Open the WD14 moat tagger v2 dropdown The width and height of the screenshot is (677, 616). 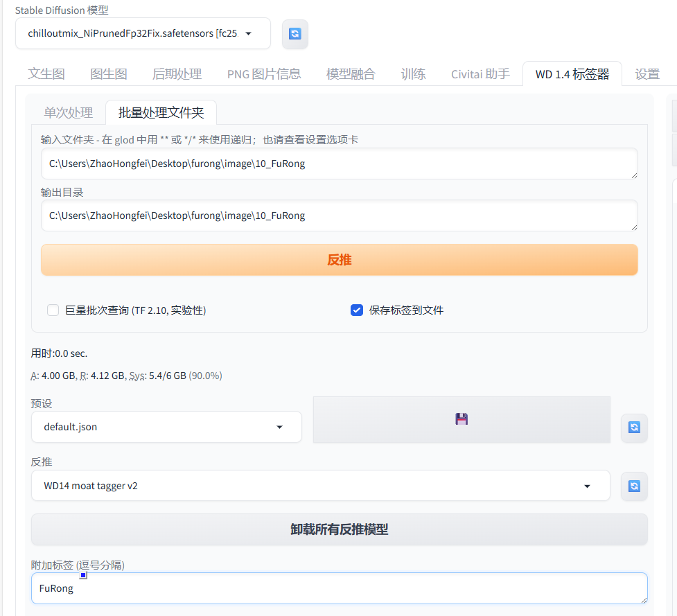click(320, 486)
